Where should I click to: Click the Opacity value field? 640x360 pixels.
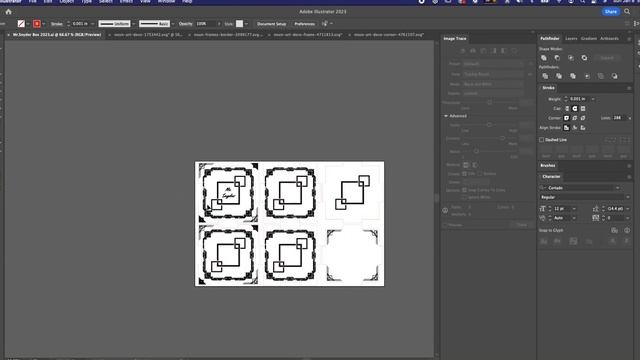[205, 24]
